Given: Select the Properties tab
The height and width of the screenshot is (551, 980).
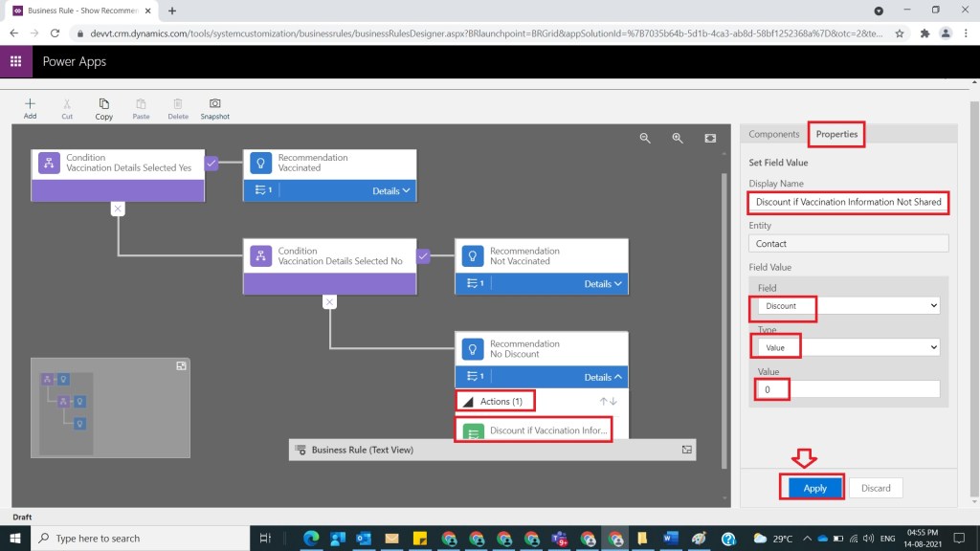Looking at the screenshot, I should [x=836, y=134].
